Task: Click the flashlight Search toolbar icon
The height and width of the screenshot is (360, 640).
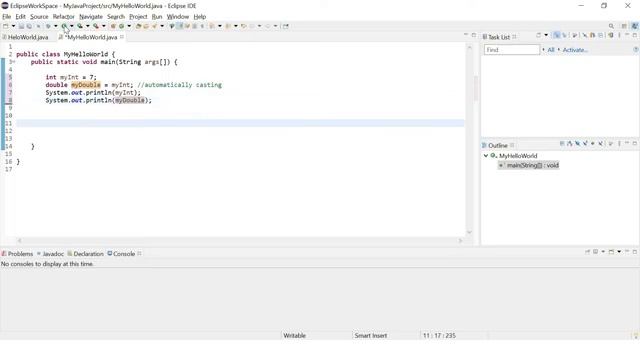Action: point(154,26)
